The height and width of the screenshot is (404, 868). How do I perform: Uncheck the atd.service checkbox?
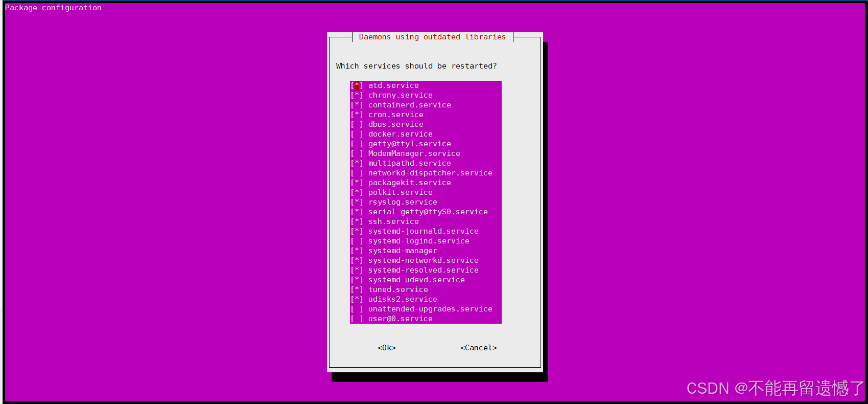pos(357,85)
